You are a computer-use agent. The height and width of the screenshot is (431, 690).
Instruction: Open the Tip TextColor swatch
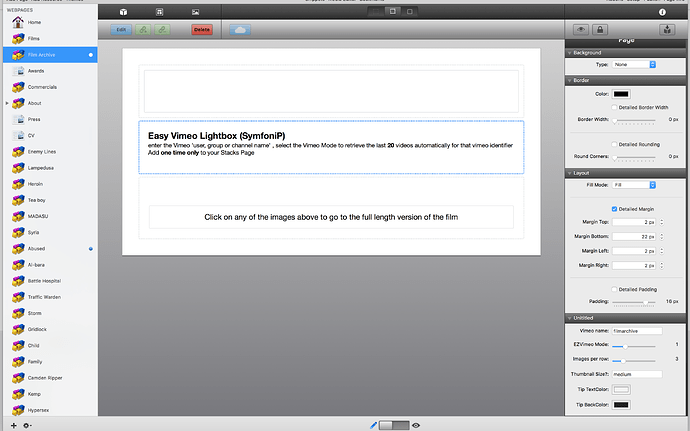(621, 389)
